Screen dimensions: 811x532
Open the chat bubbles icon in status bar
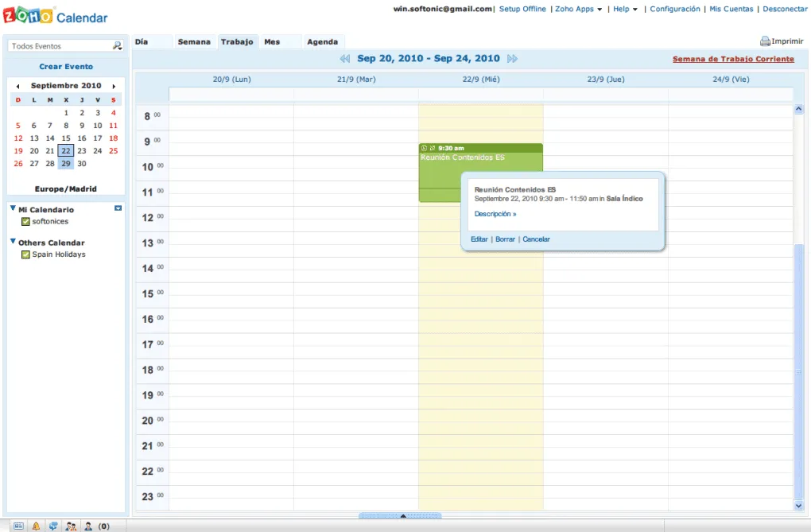point(53,526)
